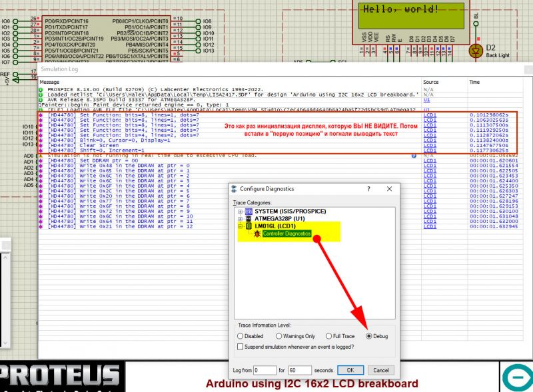Cancel the Configure Diagnostics dialog
Screen dimensions: 533x392
381,370
